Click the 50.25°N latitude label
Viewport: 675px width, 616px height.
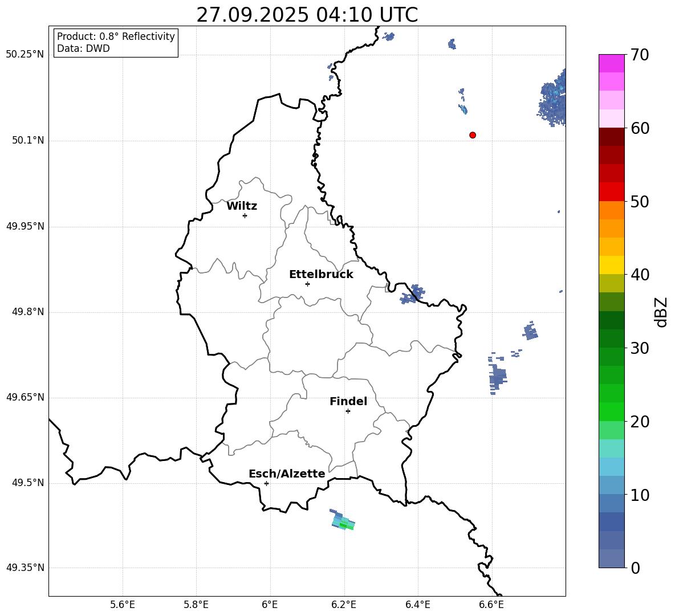(x=25, y=55)
